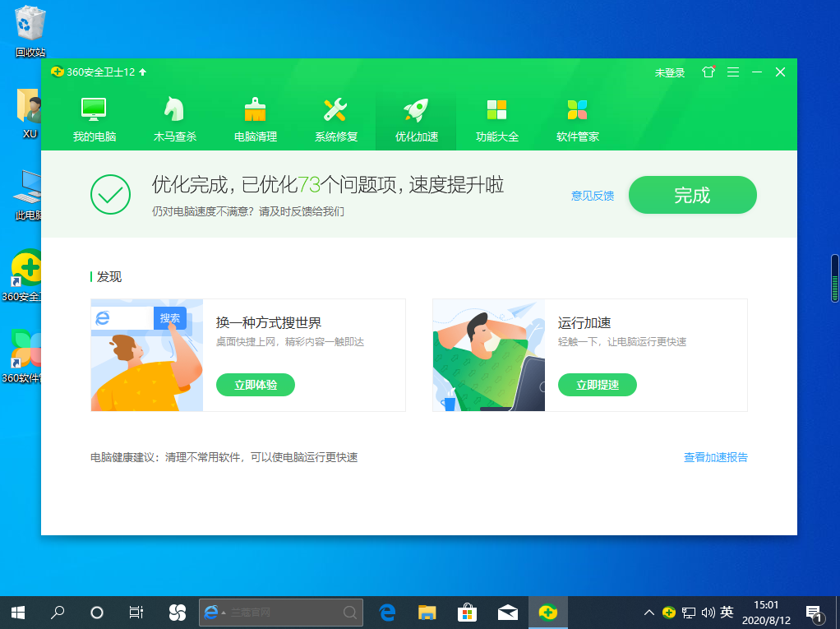840x629 pixels.
Task: Click 立即体验 in the search promo card
Action: [255, 384]
